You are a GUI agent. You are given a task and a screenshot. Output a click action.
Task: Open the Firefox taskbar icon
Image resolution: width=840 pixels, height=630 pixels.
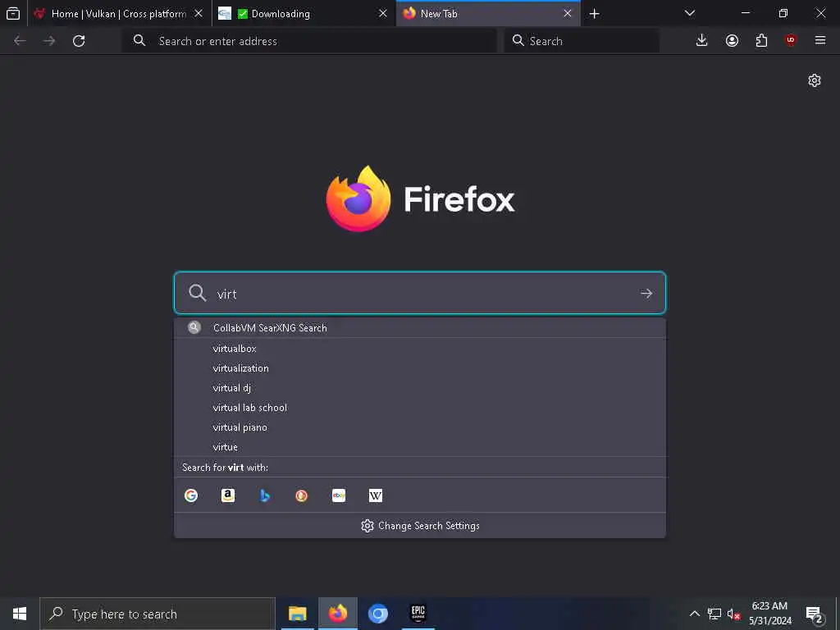coord(337,614)
